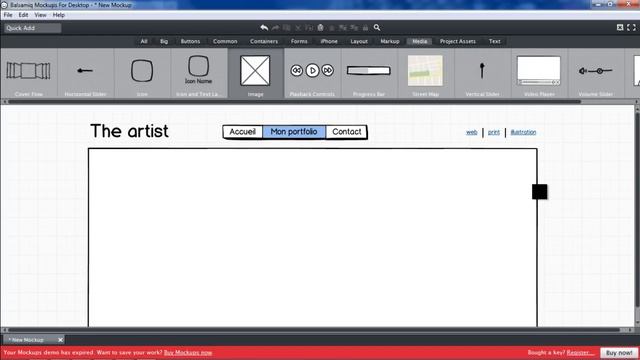Switch to the Project Assets category
Screen dimensions: 640x360
click(x=458, y=41)
